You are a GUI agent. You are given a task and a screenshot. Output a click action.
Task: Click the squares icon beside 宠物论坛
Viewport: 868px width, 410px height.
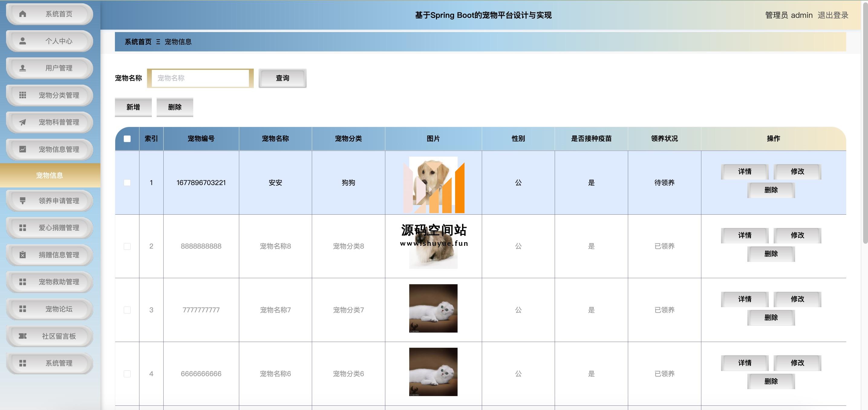tap(23, 309)
